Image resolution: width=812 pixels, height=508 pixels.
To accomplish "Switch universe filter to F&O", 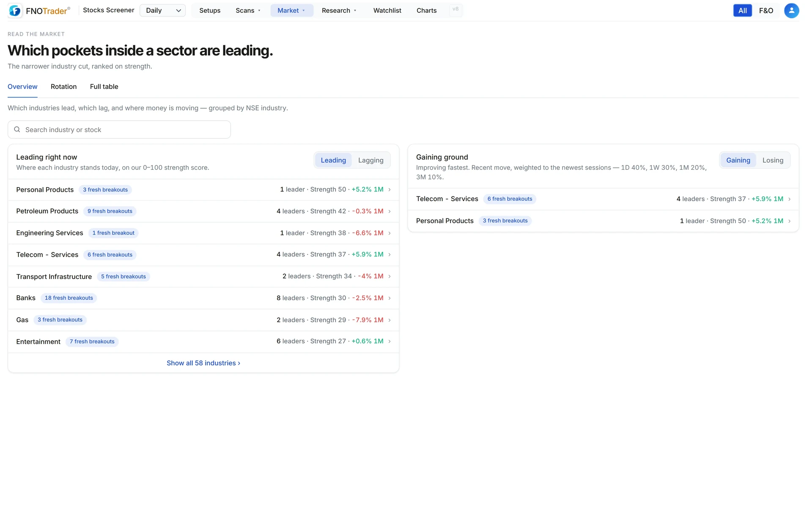I will coord(766,11).
